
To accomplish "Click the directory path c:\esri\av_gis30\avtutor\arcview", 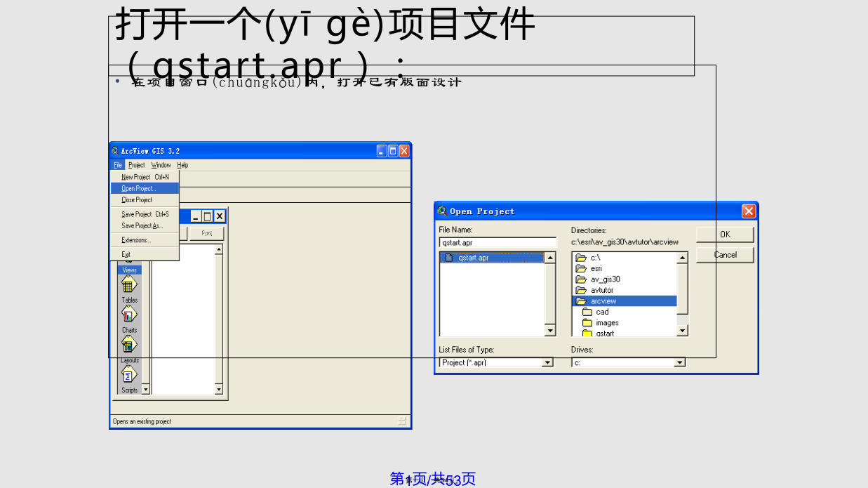I will tap(625, 242).
